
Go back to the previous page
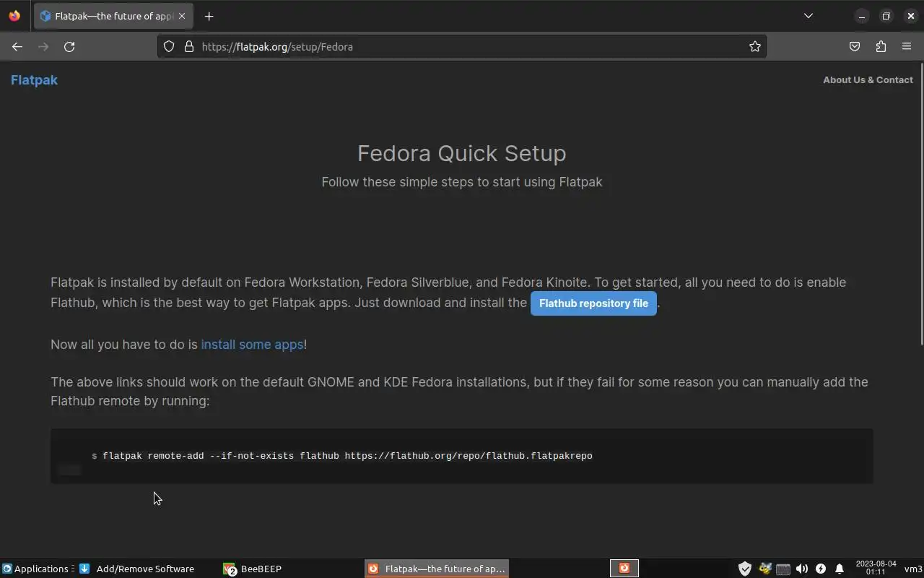[17, 46]
